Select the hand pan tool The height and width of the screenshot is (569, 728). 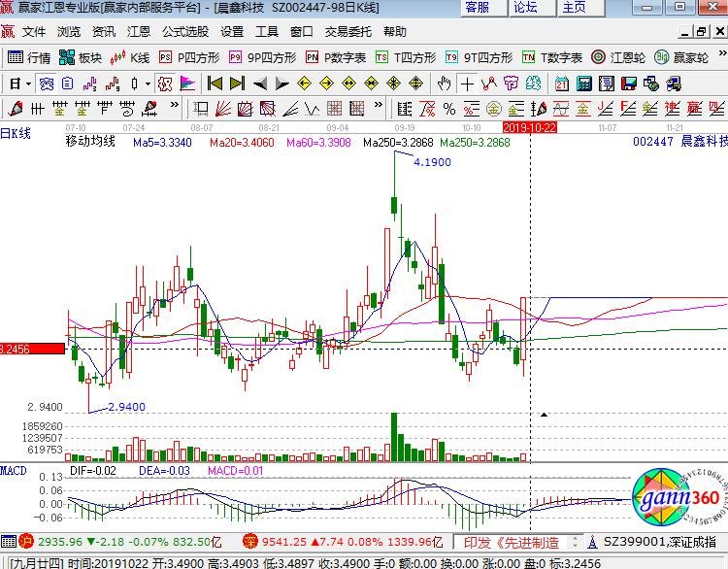(445, 84)
